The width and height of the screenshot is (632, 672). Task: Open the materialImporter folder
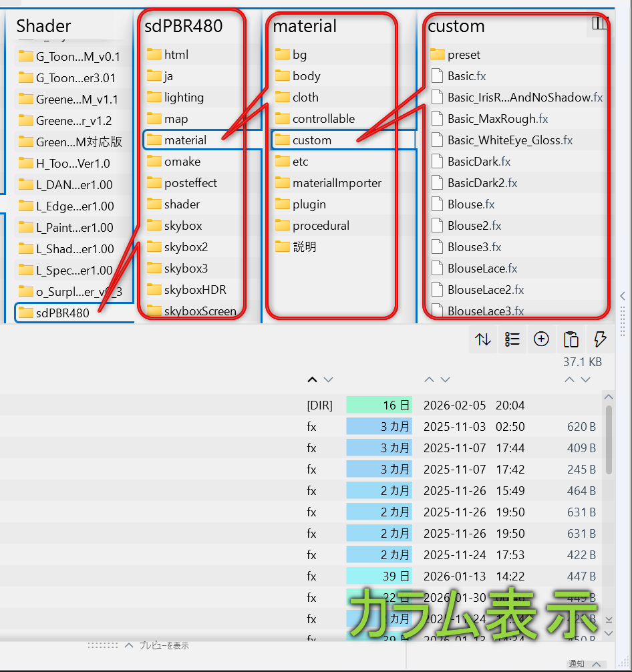tap(337, 183)
